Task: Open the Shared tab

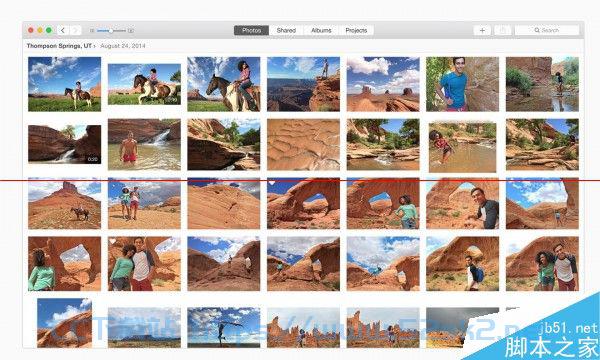Action: point(286,30)
